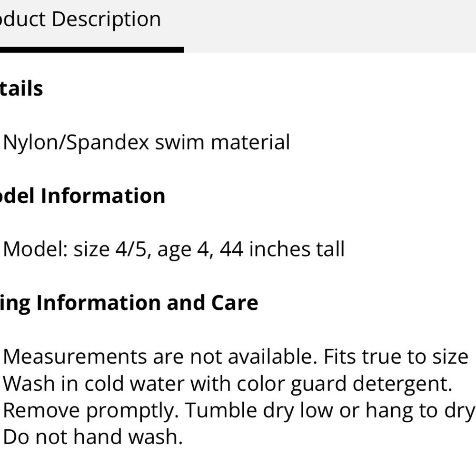Click the black underline beneath Product Description
This screenshot has height=476, width=476.
pos(91,50)
